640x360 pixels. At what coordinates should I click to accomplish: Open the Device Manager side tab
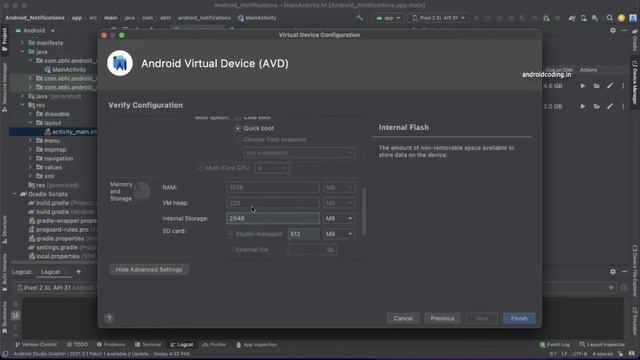pos(635,82)
